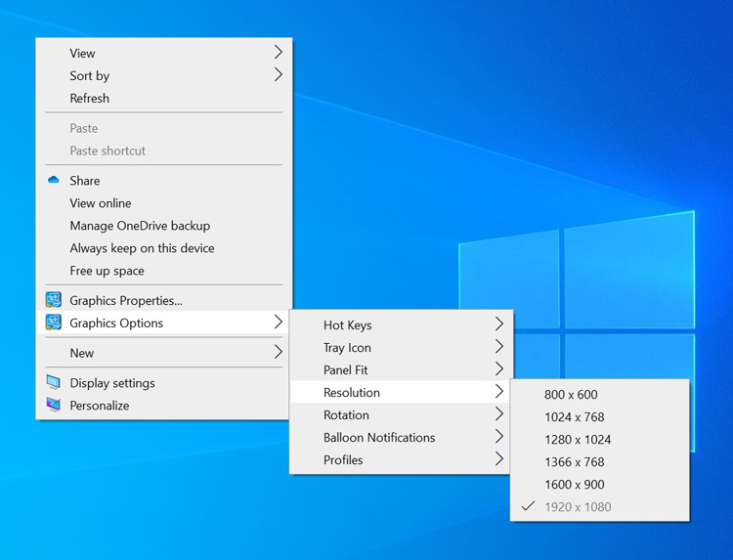Screen dimensions: 733x560
Task: Choose Personalize
Action: point(164,406)
